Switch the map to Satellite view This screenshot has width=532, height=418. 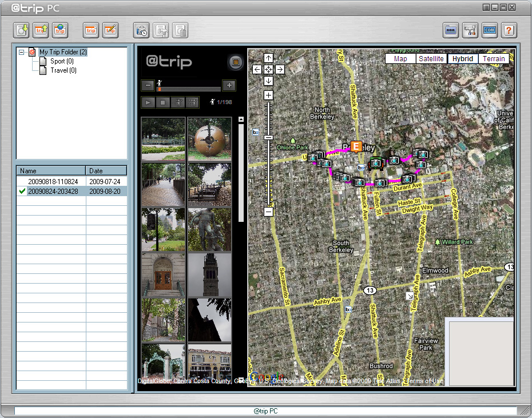click(x=431, y=58)
